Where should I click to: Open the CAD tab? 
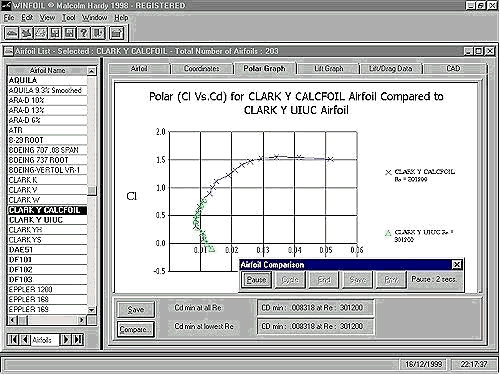[x=453, y=69]
